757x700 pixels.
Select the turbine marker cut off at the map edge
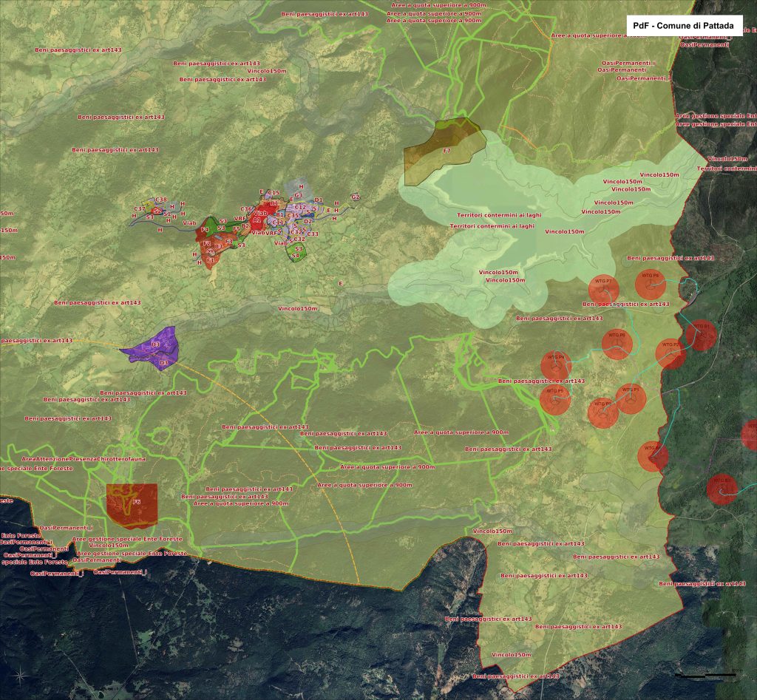tap(750, 435)
